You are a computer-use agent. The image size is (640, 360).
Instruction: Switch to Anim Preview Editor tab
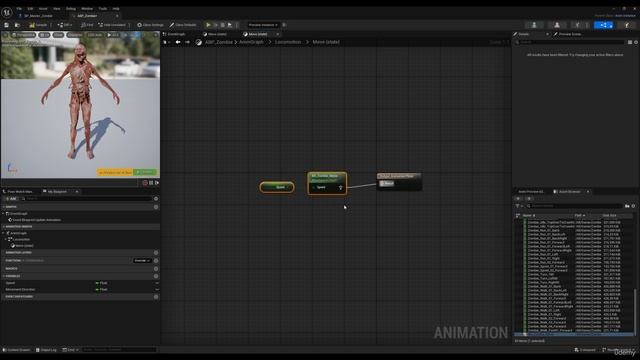coord(531,191)
